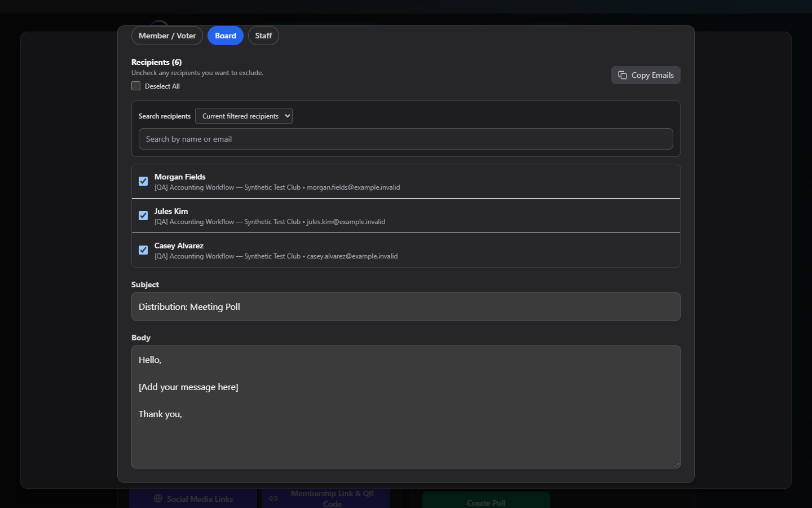Image resolution: width=812 pixels, height=508 pixels.
Task: Click the Body label above the message area
Action: pyautogui.click(x=141, y=338)
